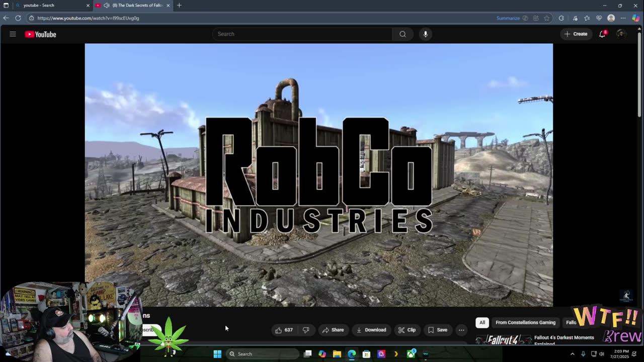Click the taskbar Search box
This screenshot has height=362, width=644.
tap(263, 354)
